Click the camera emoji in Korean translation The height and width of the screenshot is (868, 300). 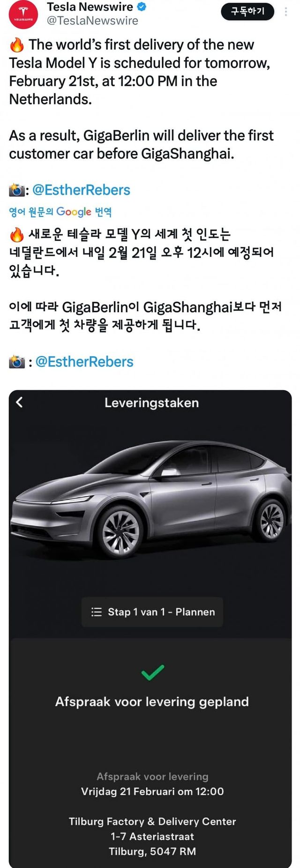16,362
